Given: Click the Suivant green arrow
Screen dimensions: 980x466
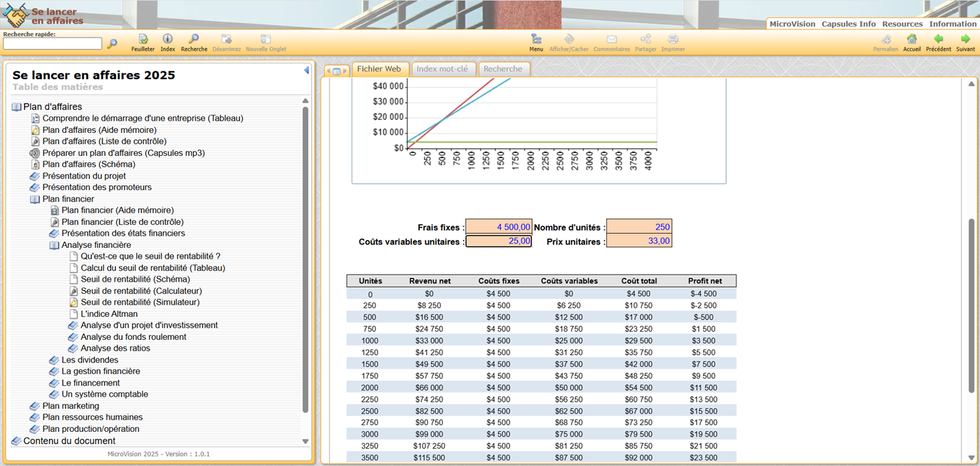Looking at the screenshot, I should pyautogui.click(x=965, y=40).
